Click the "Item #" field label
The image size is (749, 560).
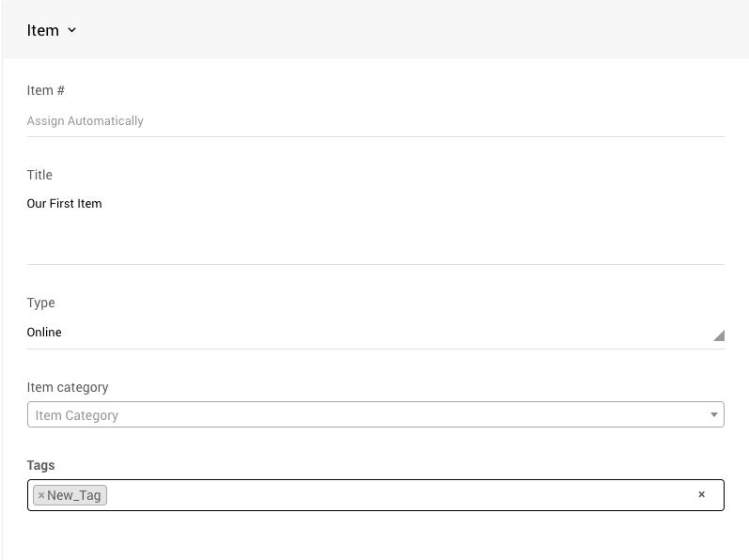[x=46, y=90]
